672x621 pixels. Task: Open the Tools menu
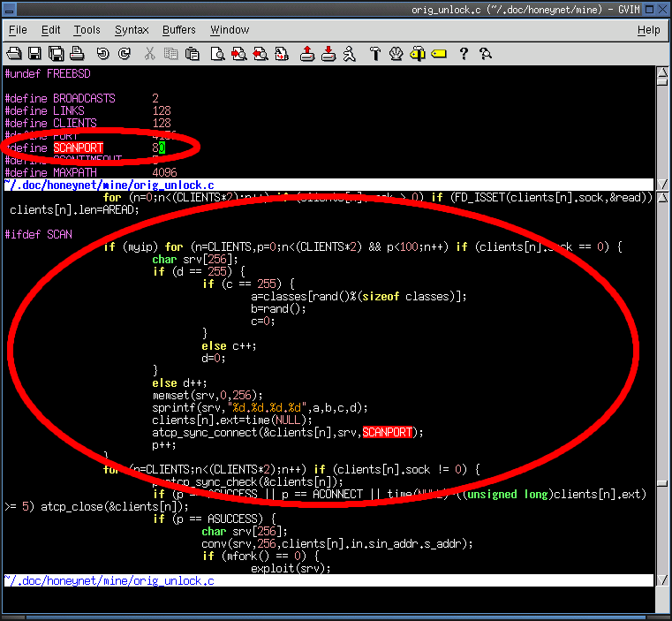click(x=87, y=30)
